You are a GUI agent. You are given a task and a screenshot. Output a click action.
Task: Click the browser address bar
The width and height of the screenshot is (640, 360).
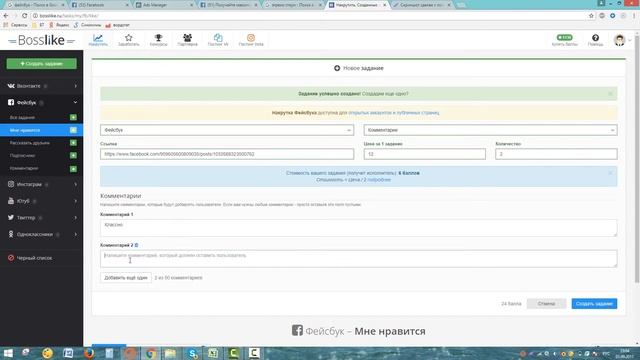pyautogui.click(x=310, y=16)
